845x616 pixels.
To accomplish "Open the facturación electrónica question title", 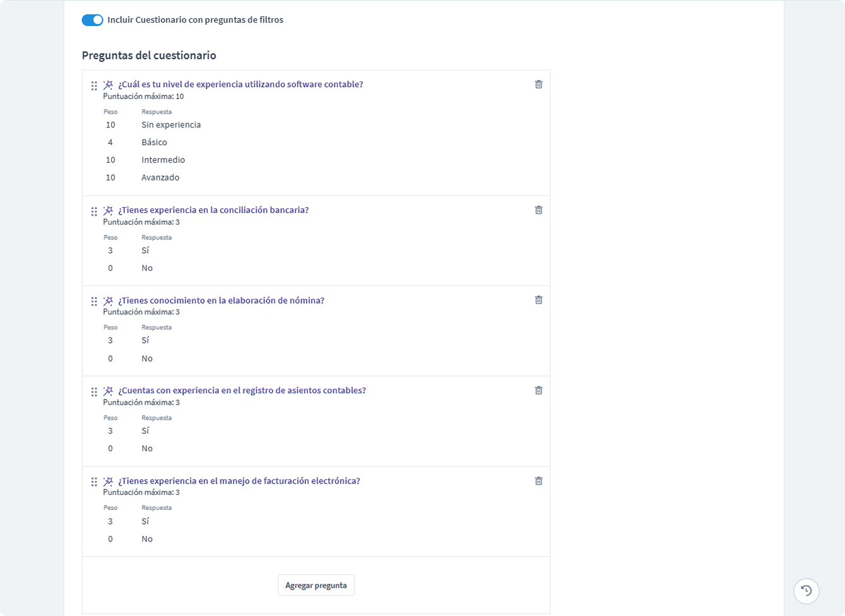I will click(x=239, y=481).
